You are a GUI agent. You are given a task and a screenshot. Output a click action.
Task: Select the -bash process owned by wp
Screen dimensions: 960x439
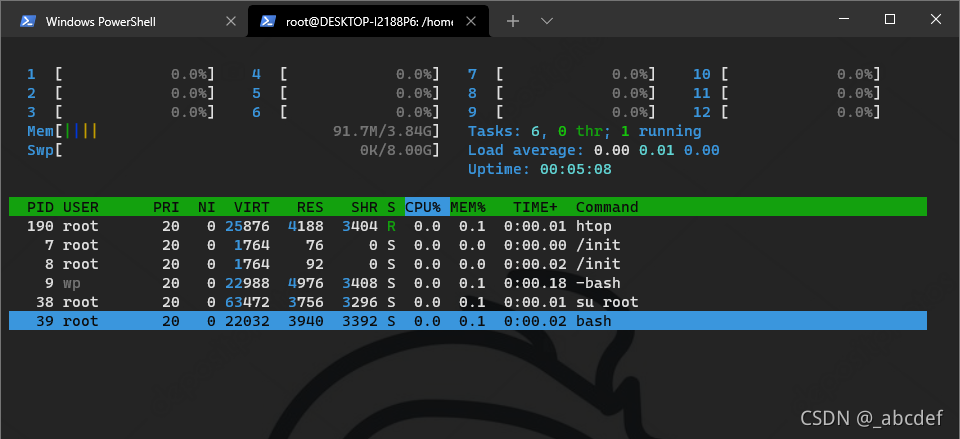468,283
